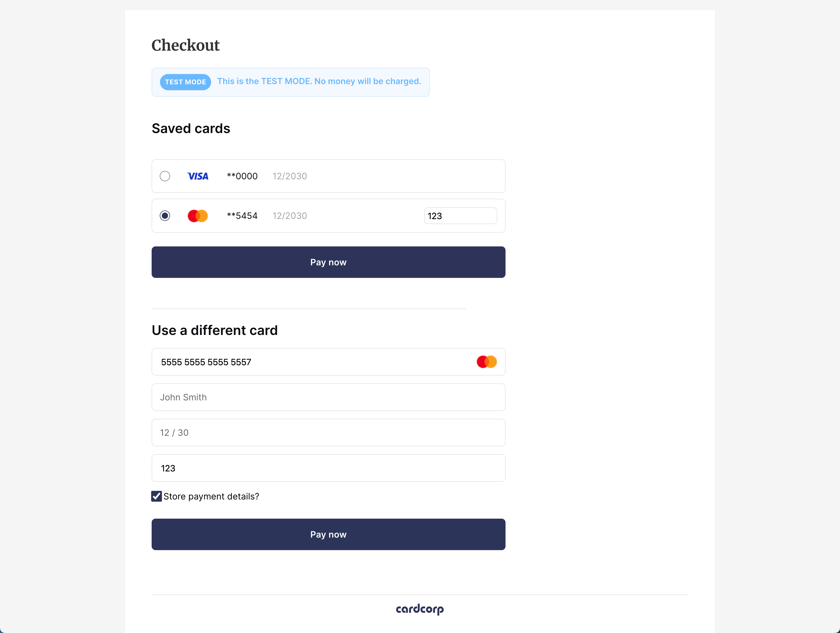Click the card number field 5555 5555 5555 5557
The height and width of the screenshot is (633, 840).
(329, 362)
